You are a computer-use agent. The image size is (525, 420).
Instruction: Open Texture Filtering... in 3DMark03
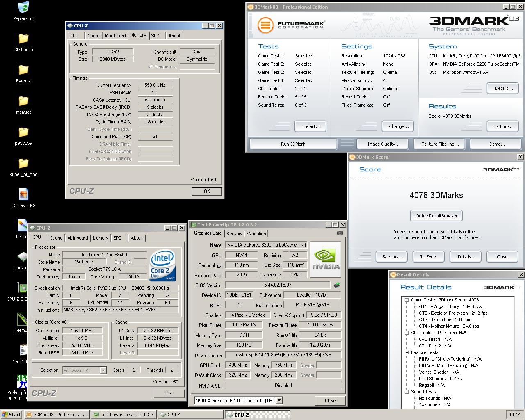tap(440, 144)
